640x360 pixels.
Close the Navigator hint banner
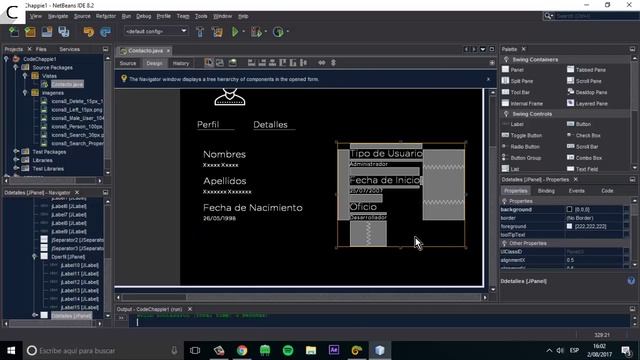[x=488, y=79]
